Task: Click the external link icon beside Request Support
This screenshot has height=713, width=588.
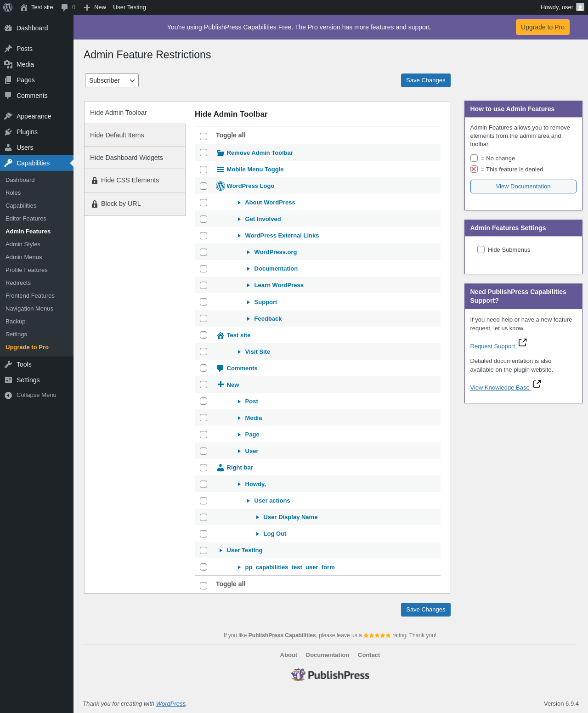Action: [522, 343]
